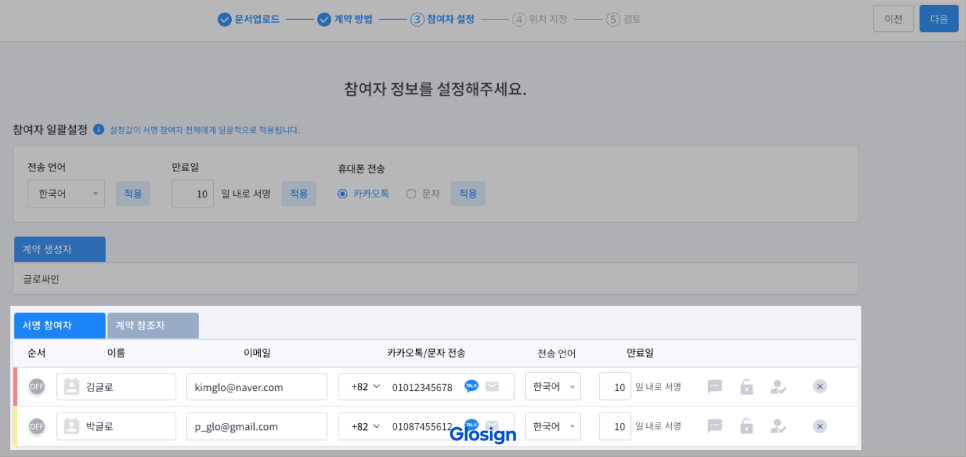The image size is (966, 457).
Task: Click the checkmark icon of 문서업로드 step
Action: click(224, 20)
